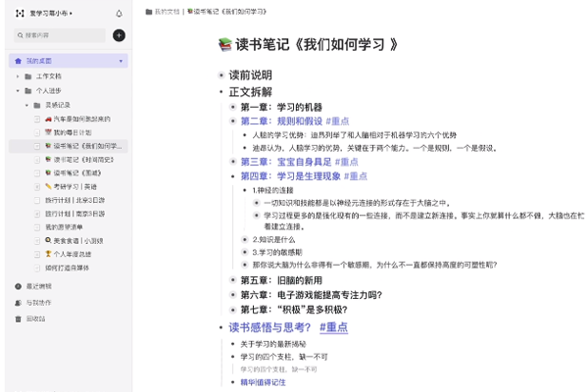Click the 搜索内容 search field

59,35
